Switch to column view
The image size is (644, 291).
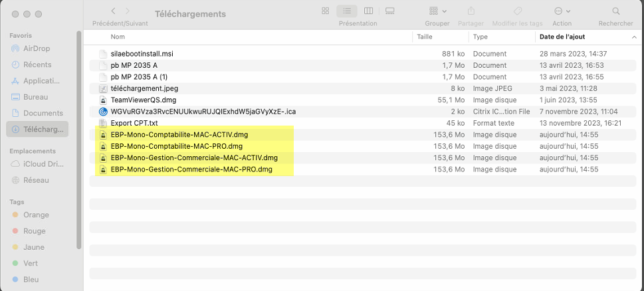[368, 11]
